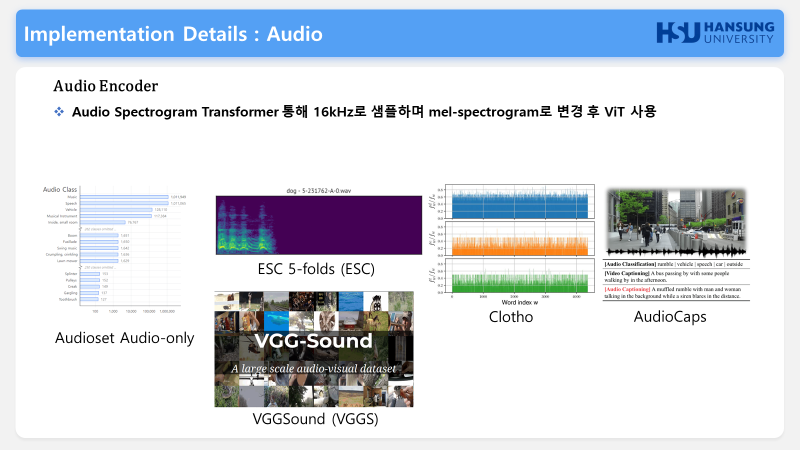
Task: Select the green Clotho histogram plot
Action: pyautogui.click(x=520, y=276)
